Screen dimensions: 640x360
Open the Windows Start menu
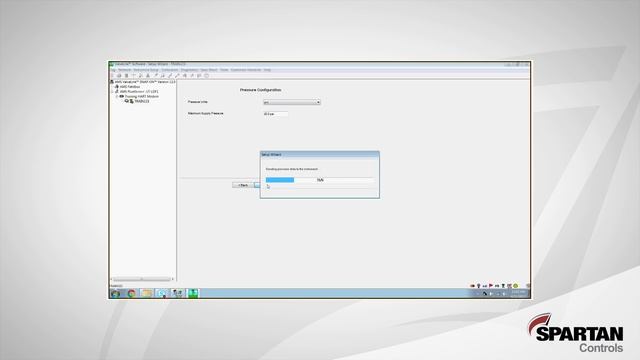point(116,293)
